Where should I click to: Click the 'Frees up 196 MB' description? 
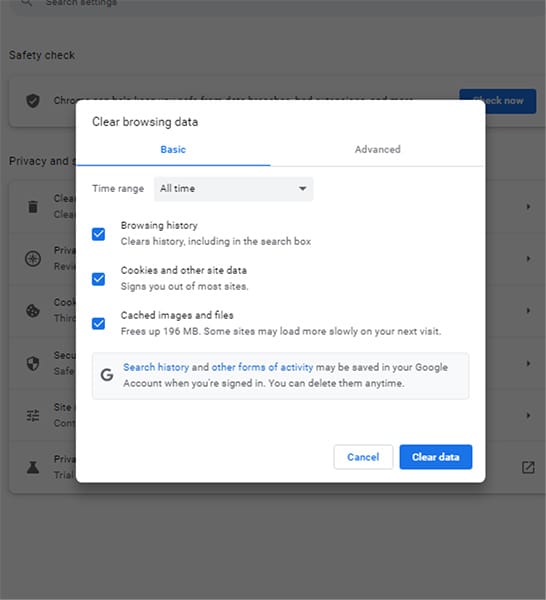(x=281, y=331)
